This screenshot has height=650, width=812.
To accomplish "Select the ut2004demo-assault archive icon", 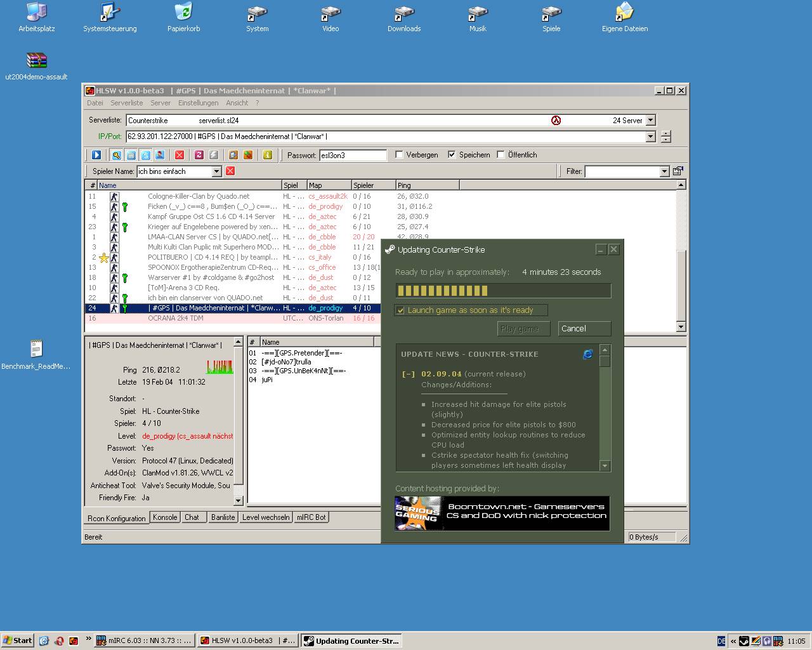I will pyautogui.click(x=36, y=65).
